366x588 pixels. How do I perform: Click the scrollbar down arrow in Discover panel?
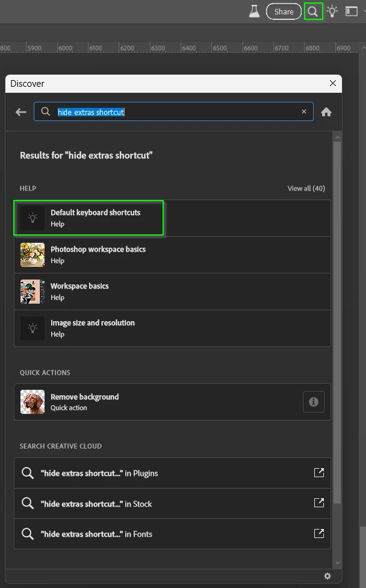(x=337, y=563)
